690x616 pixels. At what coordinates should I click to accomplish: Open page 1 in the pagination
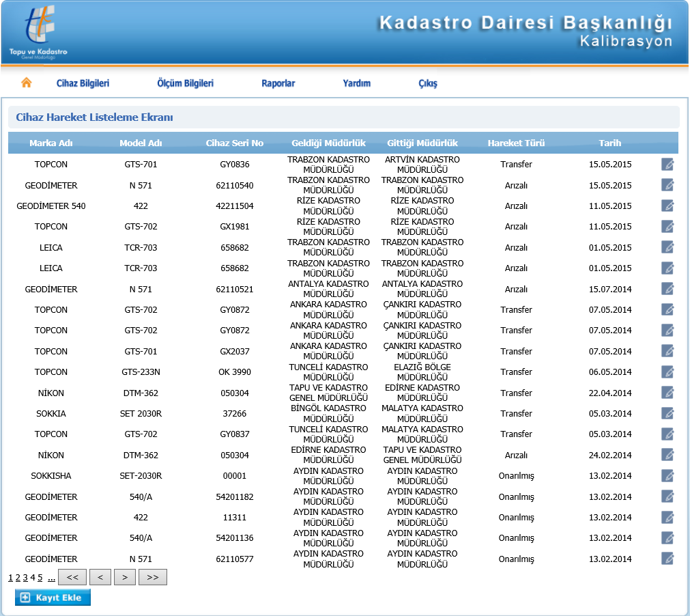(10, 578)
